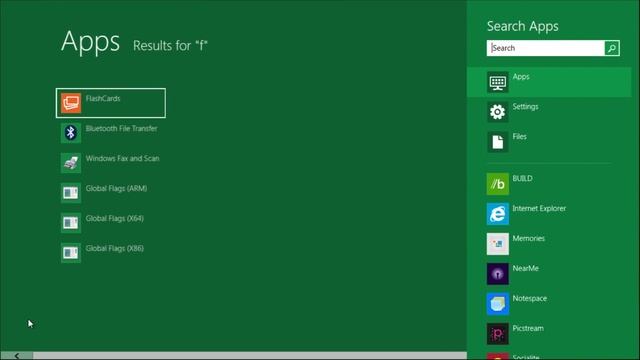Viewport: 640px width, 360px height.
Task: Select Global Flags (X86) label
Action: click(x=115, y=248)
